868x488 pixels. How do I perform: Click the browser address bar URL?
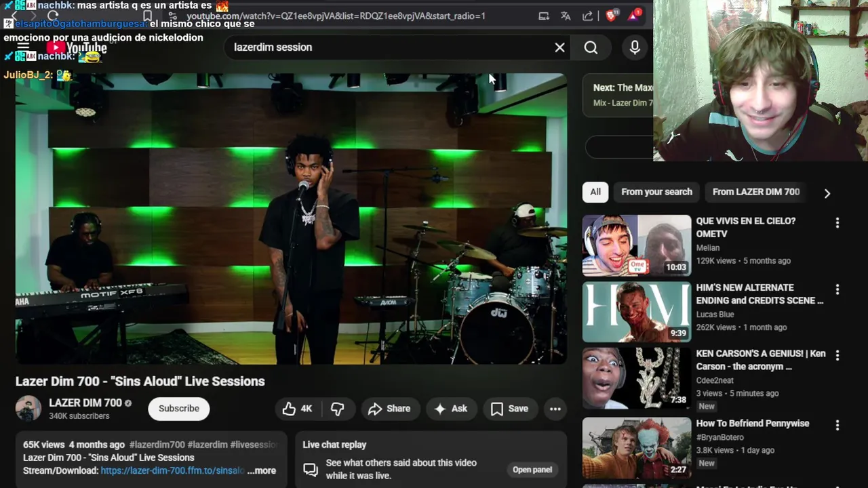pyautogui.click(x=336, y=16)
